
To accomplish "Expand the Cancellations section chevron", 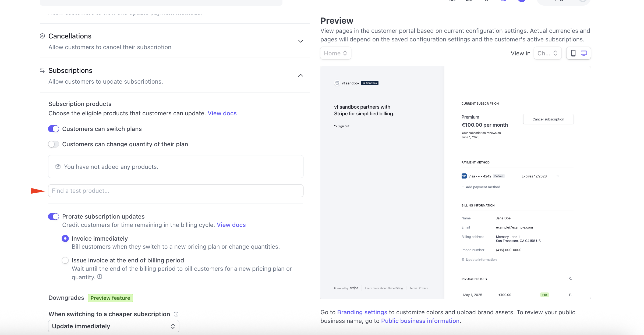I will 300,41.
